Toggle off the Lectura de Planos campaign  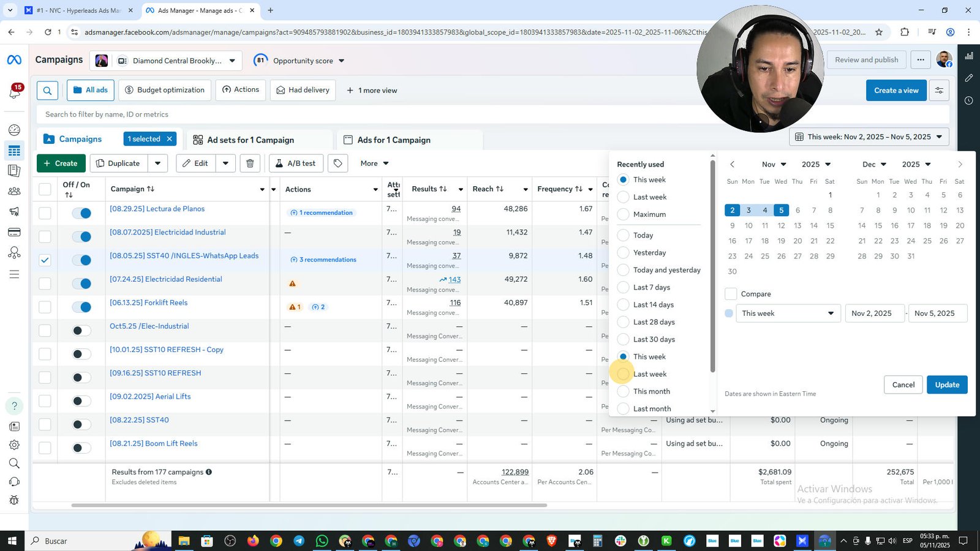tap(81, 213)
